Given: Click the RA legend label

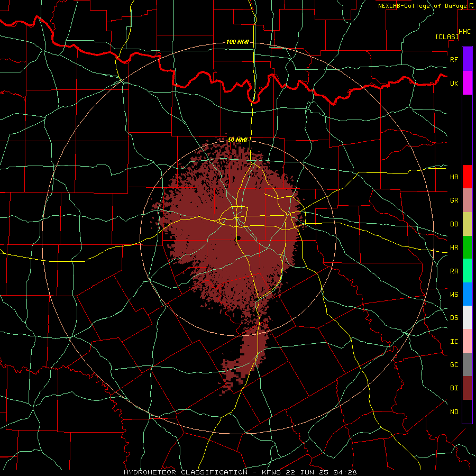Looking at the screenshot, I should pos(454,271).
